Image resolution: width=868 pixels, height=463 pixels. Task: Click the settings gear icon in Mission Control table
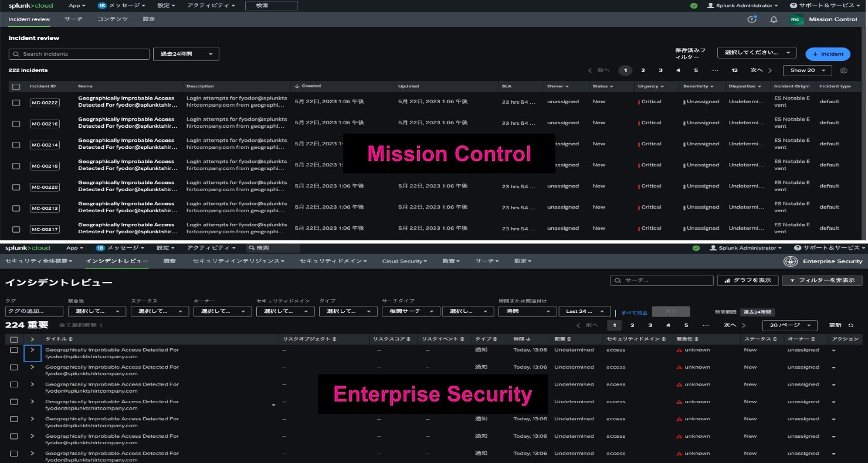(x=843, y=70)
